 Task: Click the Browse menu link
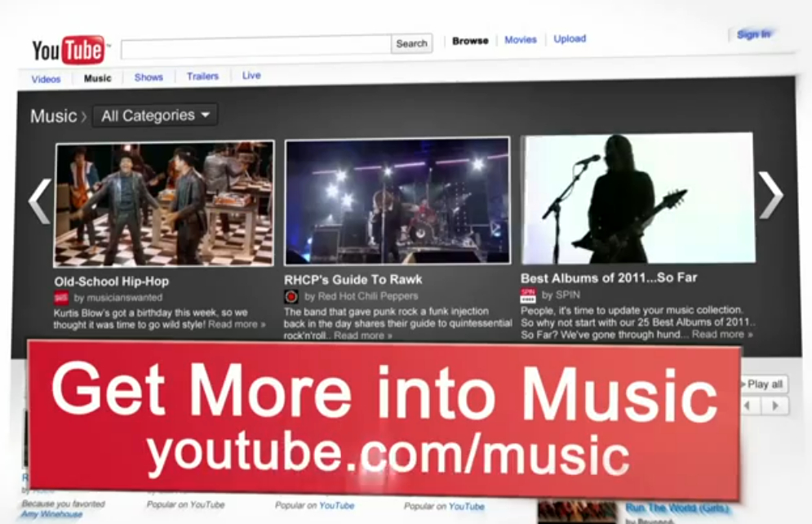pos(470,40)
